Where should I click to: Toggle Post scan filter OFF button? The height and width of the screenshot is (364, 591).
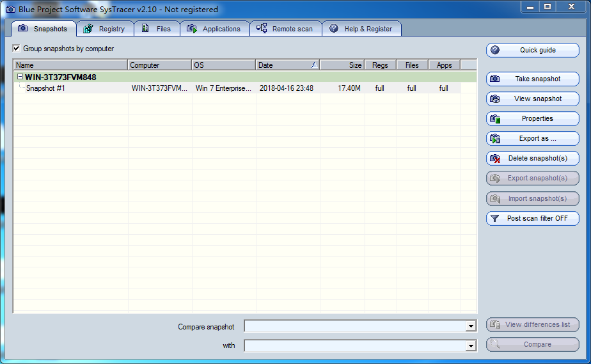pyautogui.click(x=533, y=219)
